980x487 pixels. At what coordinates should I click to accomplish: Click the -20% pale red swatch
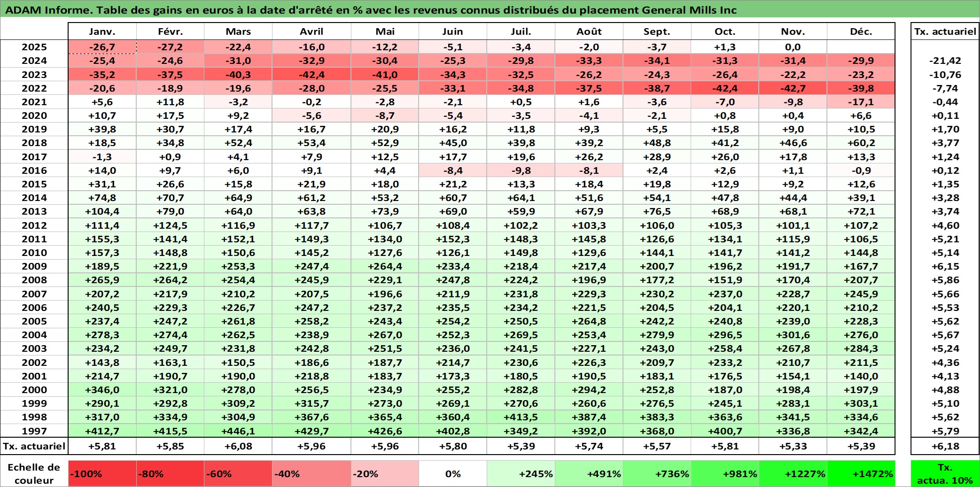coord(385,473)
